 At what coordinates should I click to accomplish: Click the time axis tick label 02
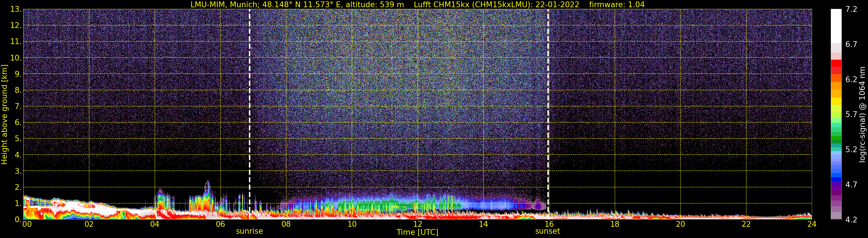(89, 224)
